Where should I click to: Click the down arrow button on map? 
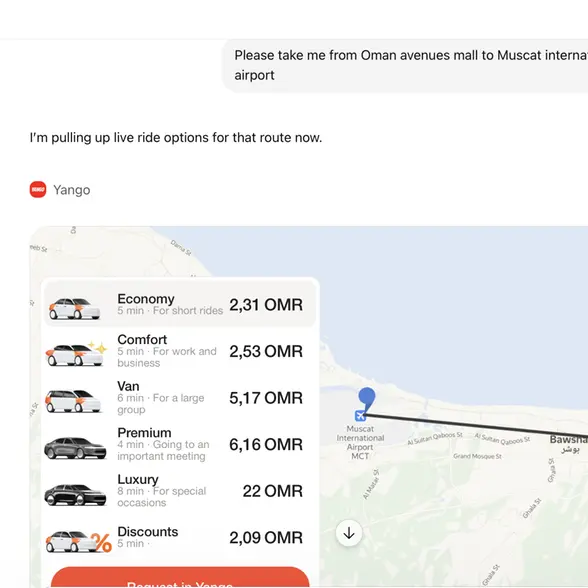point(349,533)
